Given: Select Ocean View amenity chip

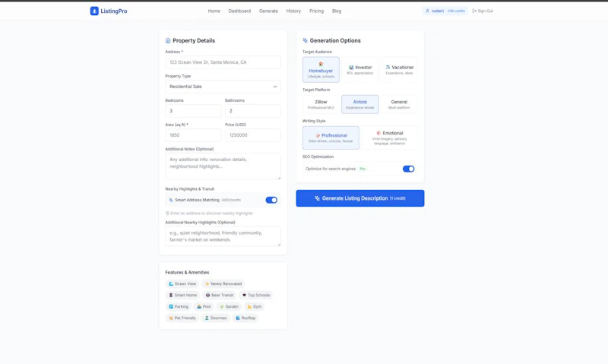Looking at the screenshot, I should (x=182, y=283).
